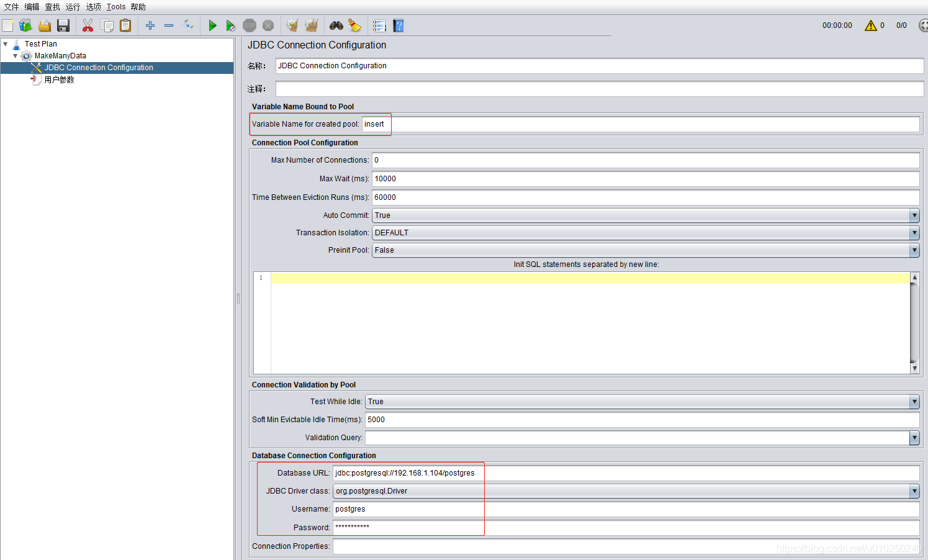Click Time Between Eviction Runs field
This screenshot has height=560, width=928.
646,197
